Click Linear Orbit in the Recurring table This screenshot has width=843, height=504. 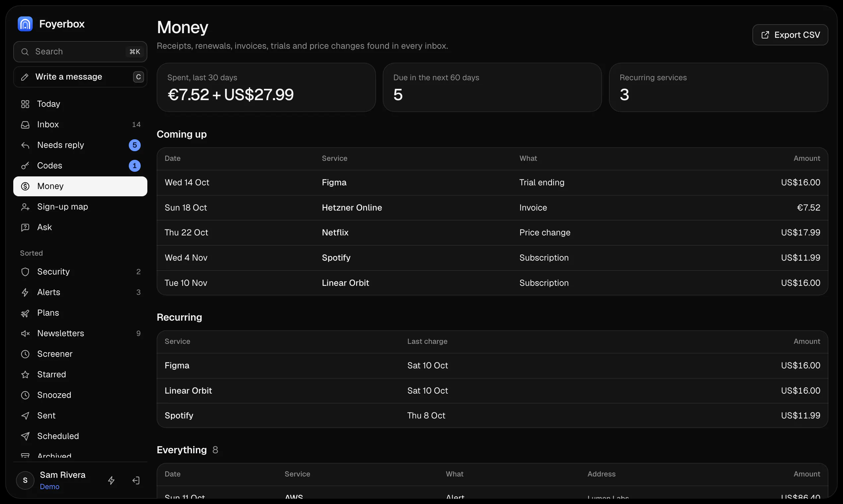pos(188,391)
